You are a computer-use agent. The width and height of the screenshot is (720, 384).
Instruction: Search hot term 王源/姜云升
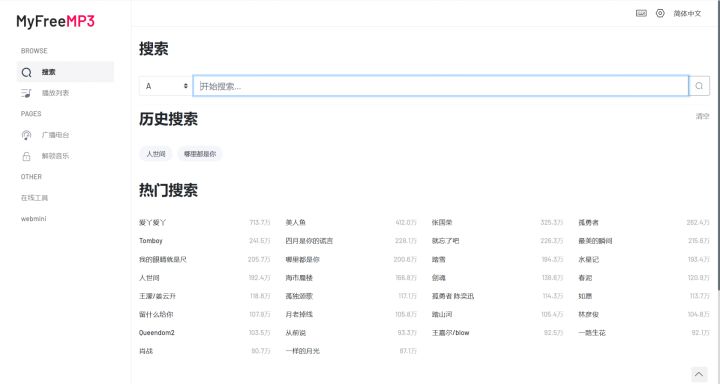(158, 296)
